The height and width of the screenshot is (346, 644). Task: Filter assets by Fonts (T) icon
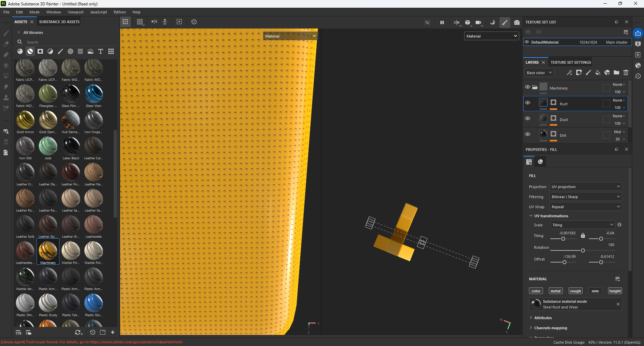click(101, 51)
